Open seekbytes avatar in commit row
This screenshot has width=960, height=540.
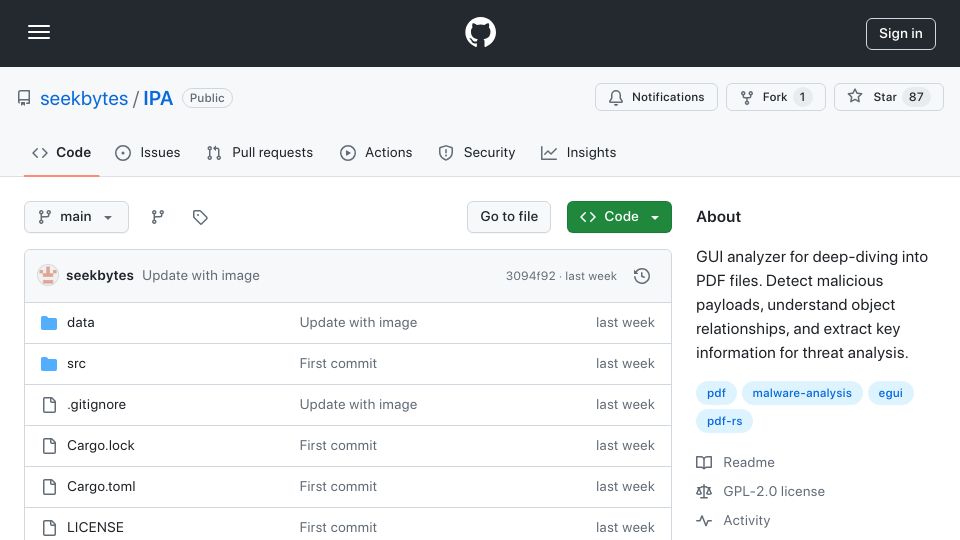48,276
